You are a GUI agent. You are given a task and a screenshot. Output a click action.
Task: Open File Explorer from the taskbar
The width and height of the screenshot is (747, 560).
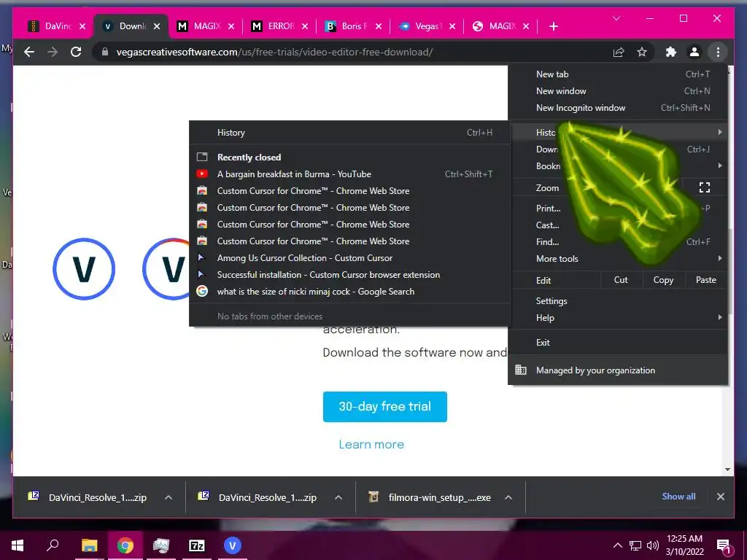(89, 545)
